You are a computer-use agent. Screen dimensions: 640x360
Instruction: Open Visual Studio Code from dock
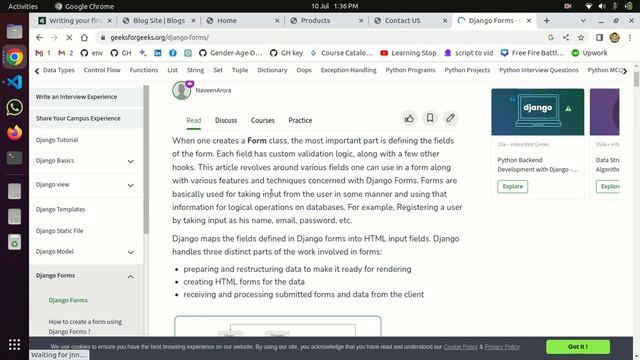coord(14,82)
